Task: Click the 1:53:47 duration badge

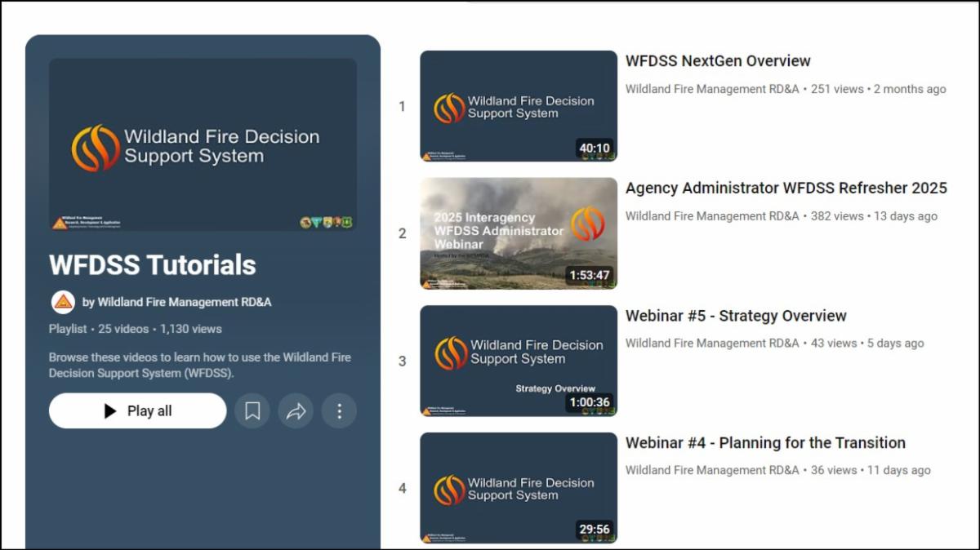Action: click(x=589, y=276)
